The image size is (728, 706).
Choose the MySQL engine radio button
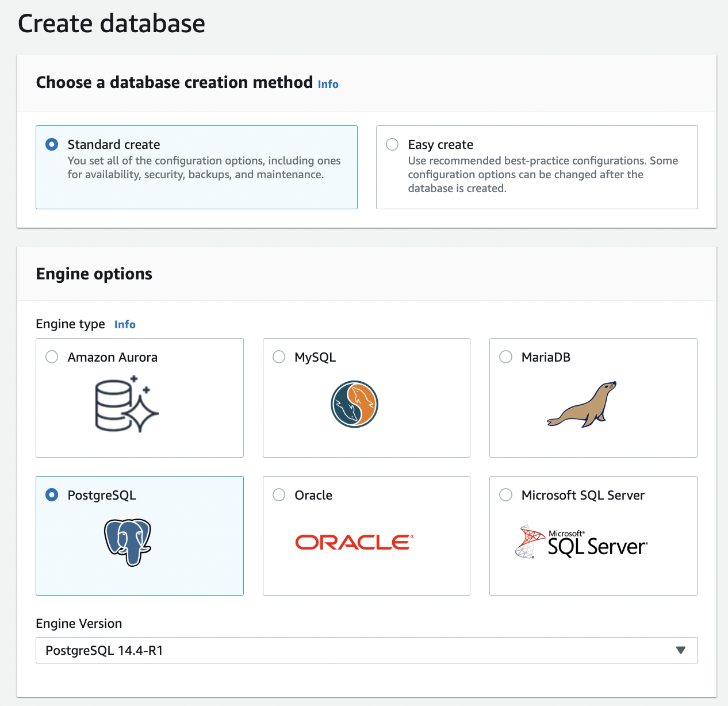click(279, 357)
